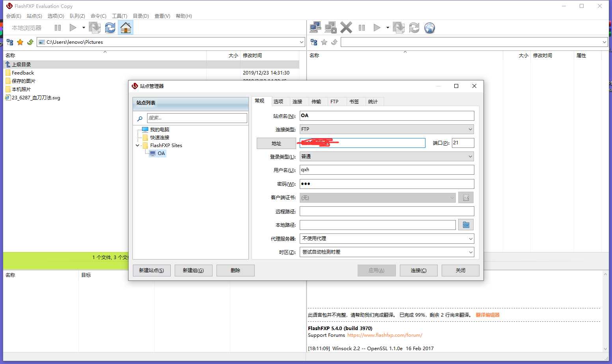Open the 查看(V) menu
612x364 pixels.
(162, 16)
